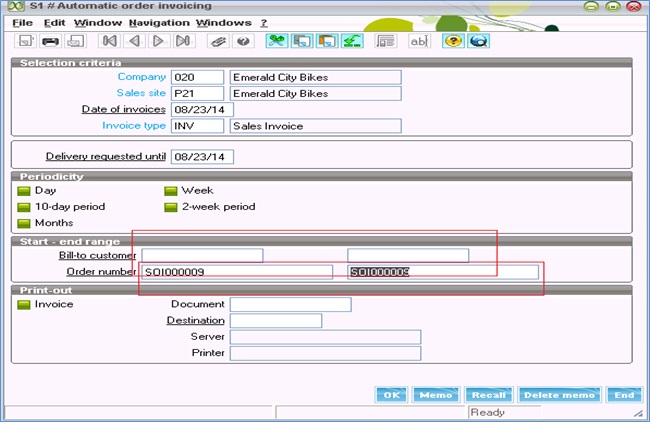650x422 pixels.
Task: Click the Document field
Action: tap(291, 305)
